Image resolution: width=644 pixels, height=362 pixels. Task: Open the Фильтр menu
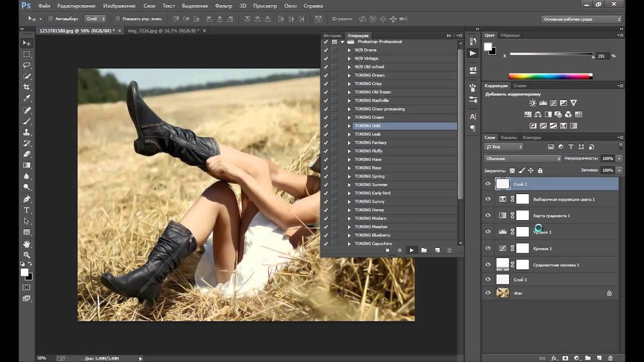[x=223, y=6]
